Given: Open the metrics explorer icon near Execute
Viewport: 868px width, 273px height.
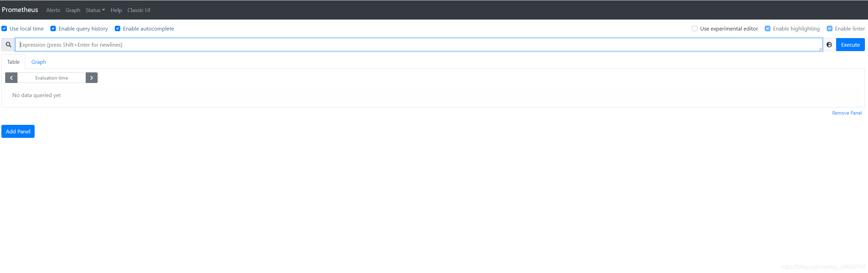Looking at the screenshot, I should point(829,45).
